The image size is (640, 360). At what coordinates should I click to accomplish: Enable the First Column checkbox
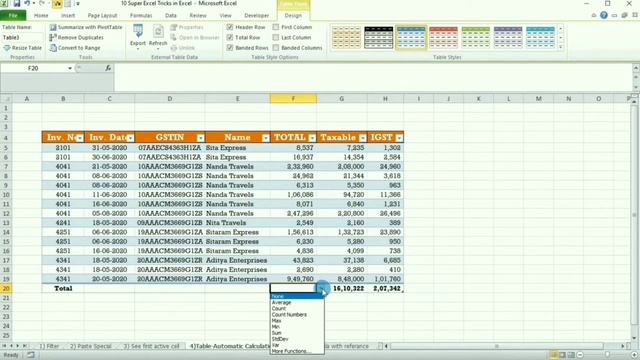click(x=276, y=27)
